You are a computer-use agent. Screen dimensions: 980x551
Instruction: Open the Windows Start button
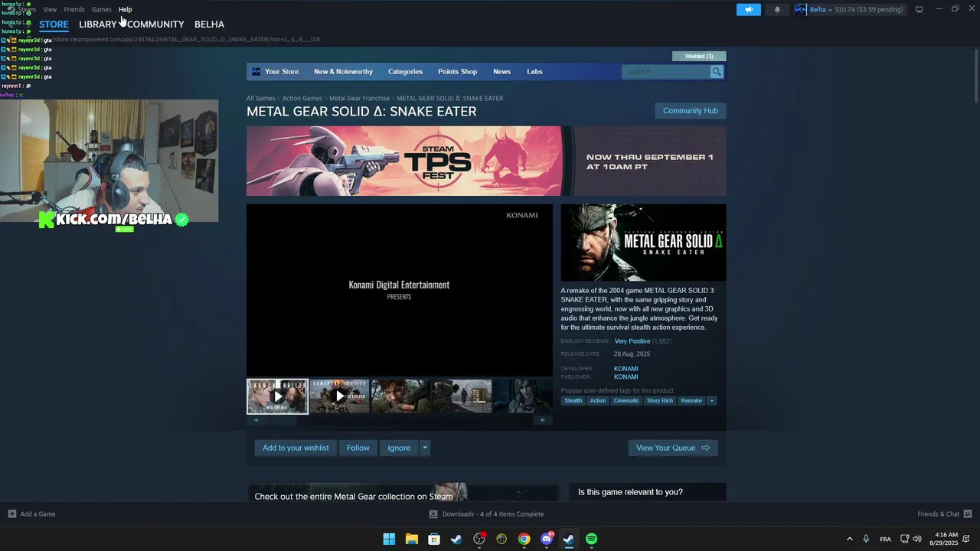[389, 539]
